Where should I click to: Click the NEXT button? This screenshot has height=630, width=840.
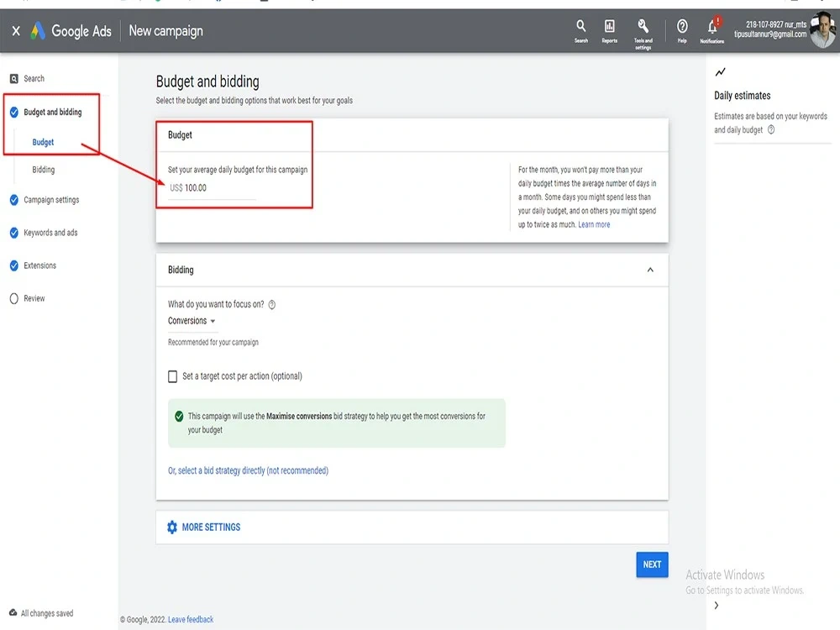coord(652,564)
